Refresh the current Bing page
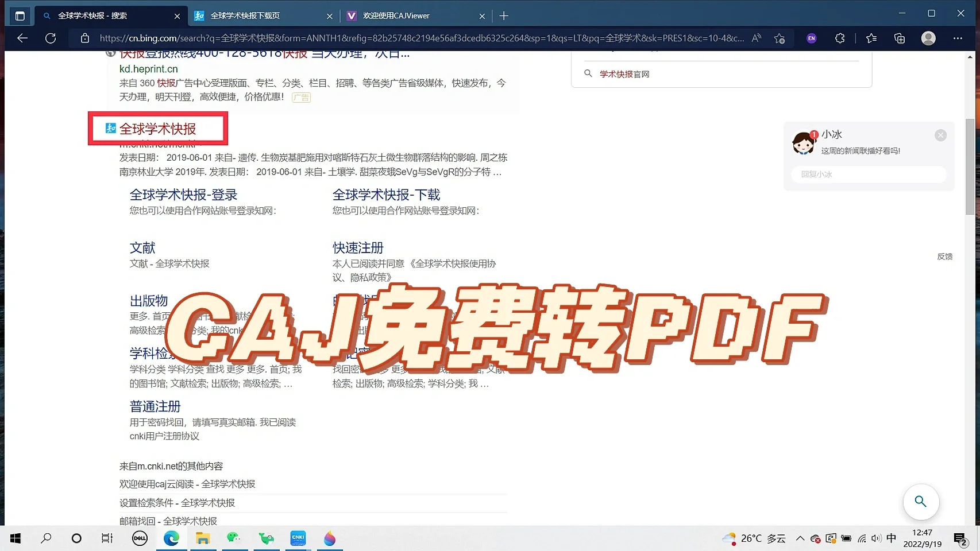The image size is (980, 551). point(51,38)
